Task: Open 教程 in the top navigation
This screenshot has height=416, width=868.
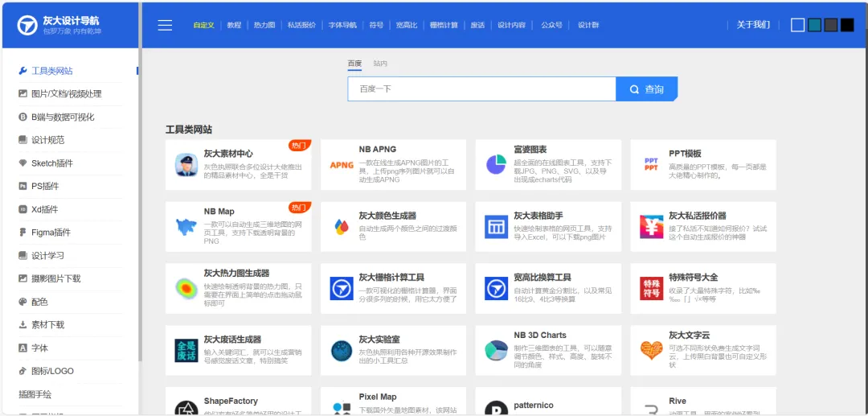Action: (x=234, y=25)
